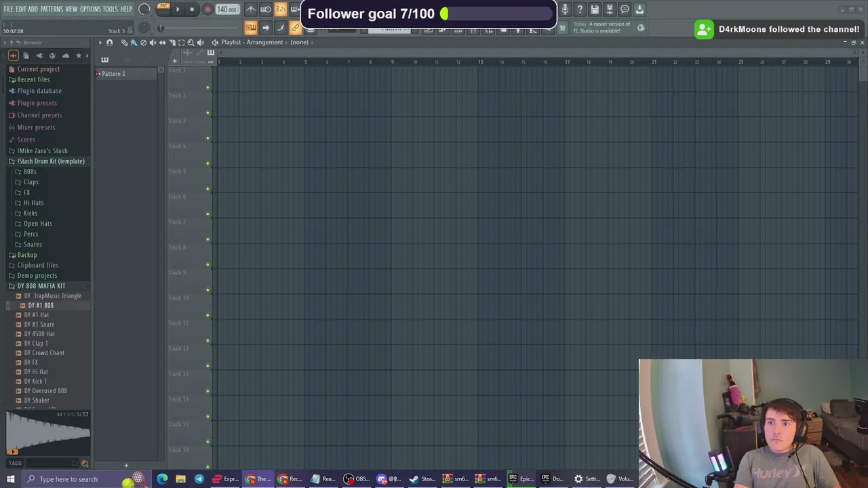Select the DY #1 808 sample
868x488 pixels.
(x=41, y=305)
